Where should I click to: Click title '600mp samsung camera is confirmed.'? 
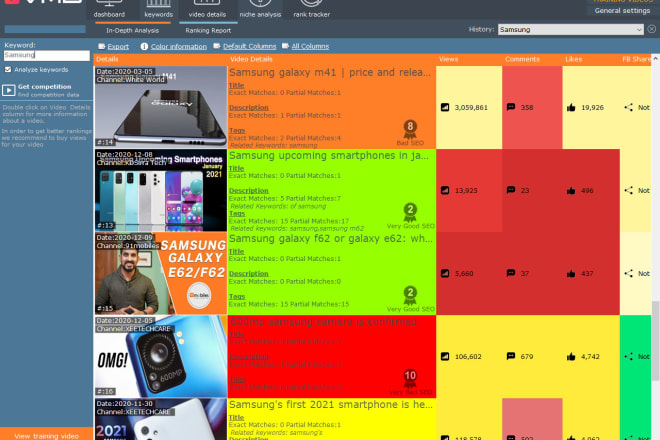point(325,322)
